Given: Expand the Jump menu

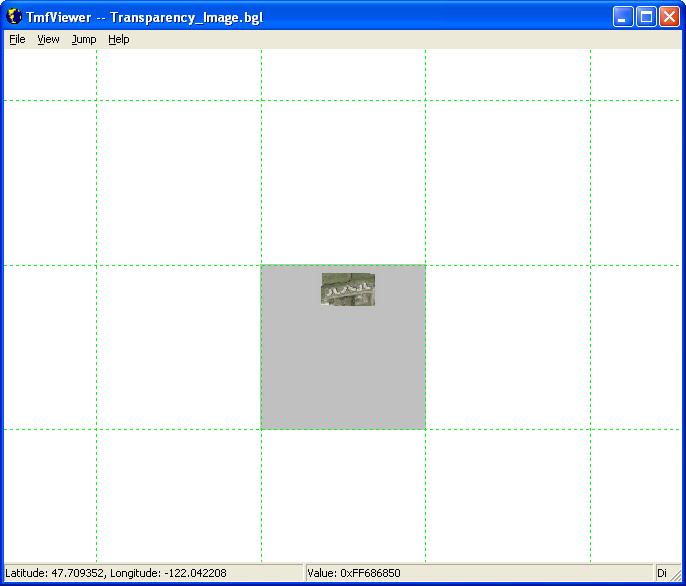Looking at the screenshot, I should (84, 40).
